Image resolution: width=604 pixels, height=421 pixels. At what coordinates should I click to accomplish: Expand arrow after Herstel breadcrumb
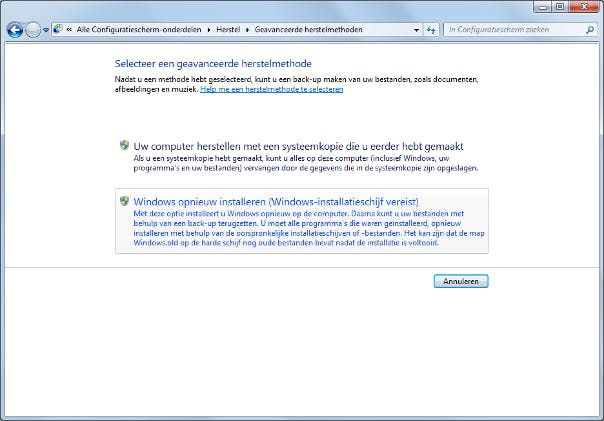(x=247, y=30)
